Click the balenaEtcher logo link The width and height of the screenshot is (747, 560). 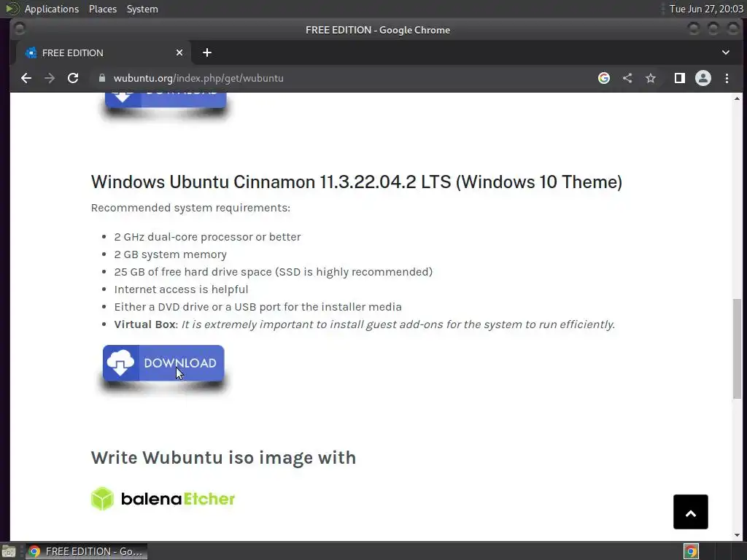pos(163,499)
